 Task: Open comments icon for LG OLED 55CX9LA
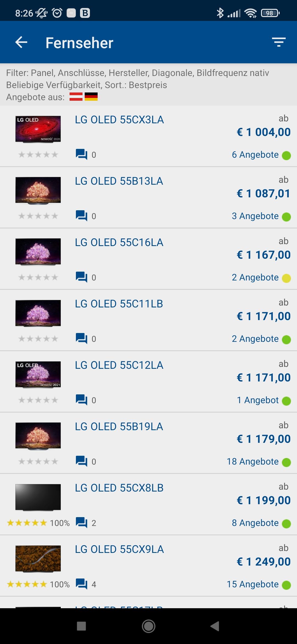coord(81,584)
